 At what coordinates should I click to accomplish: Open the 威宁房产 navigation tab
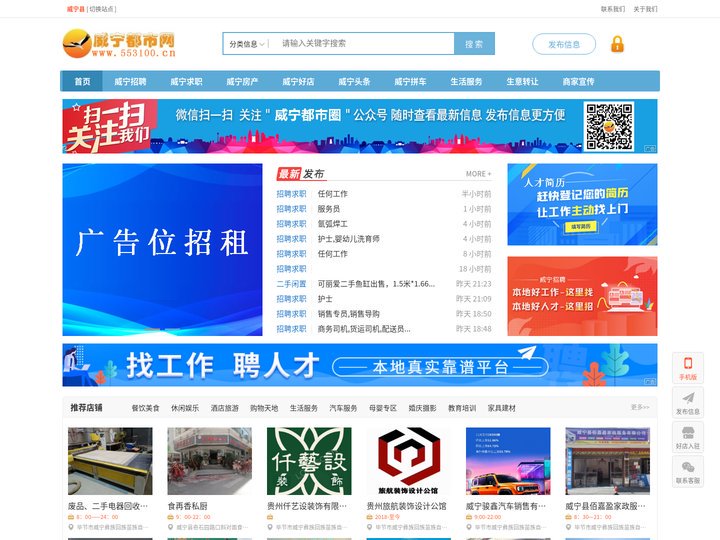242,81
